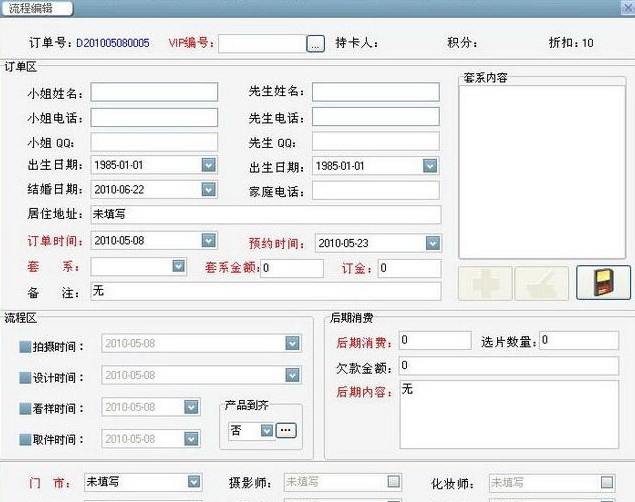Click the 先生 QQ input field

375,142
